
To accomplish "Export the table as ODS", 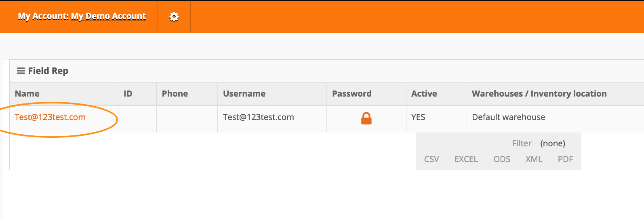I will pos(501,159).
